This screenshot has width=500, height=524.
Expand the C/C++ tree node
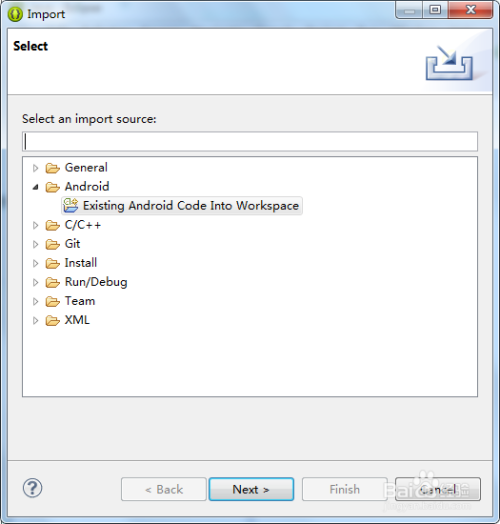[35, 225]
